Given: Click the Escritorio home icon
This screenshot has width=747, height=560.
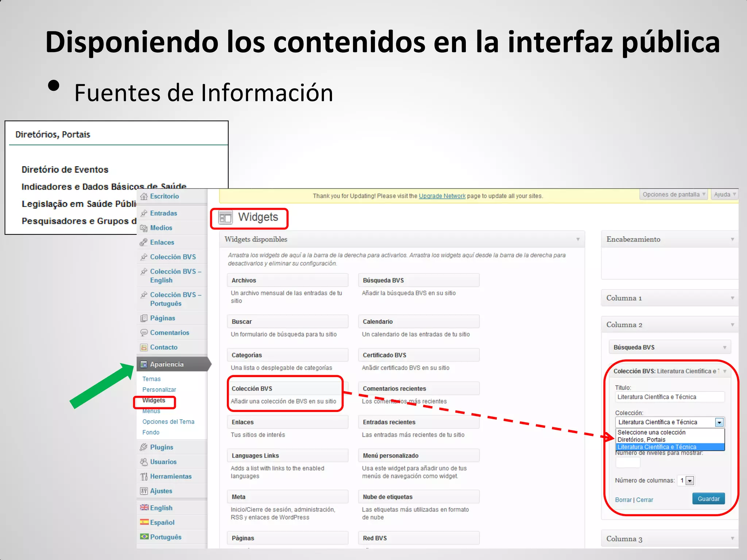Looking at the screenshot, I should coord(144,196).
